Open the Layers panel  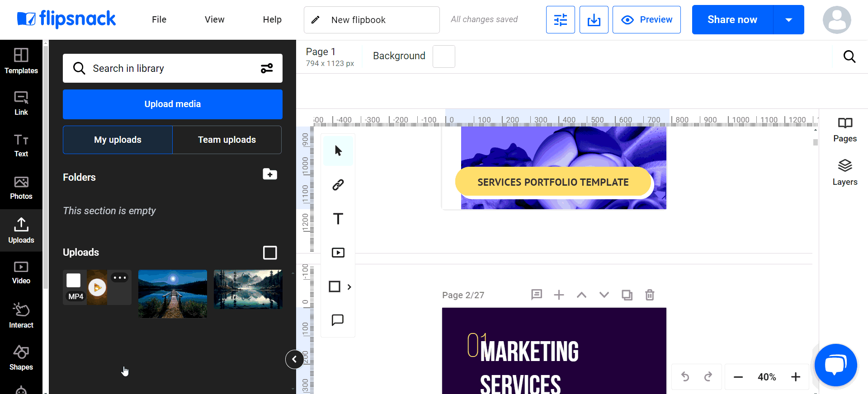(844, 172)
